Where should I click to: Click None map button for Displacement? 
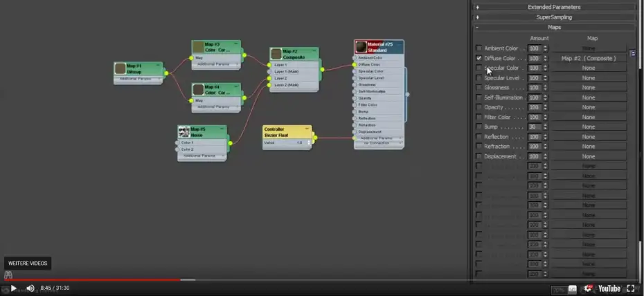(589, 156)
